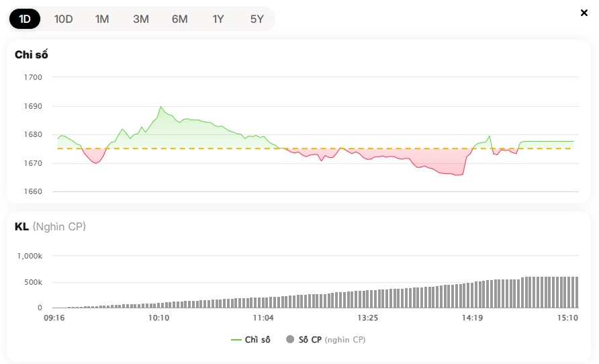Choose the 3M time range tab
Viewport: 599px width, 364px height.
click(141, 19)
